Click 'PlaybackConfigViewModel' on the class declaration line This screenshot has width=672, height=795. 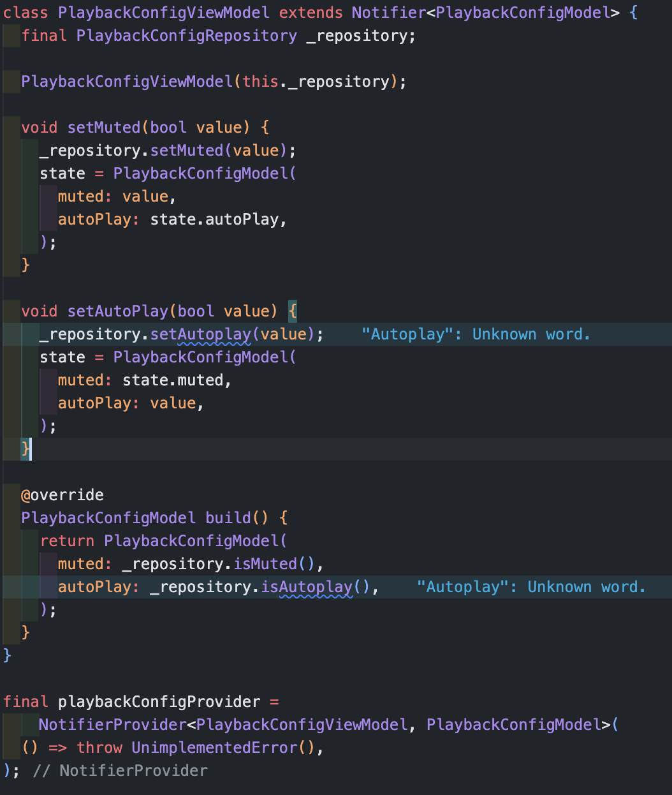pyautogui.click(x=164, y=12)
